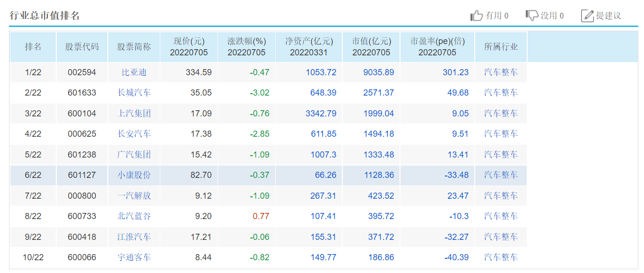The width and height of the screenshot is (644, 273).
Task: Click 汽车整车 industry link in 上汽集团 row
Action: pyautogui.click(x=501, y=114)
